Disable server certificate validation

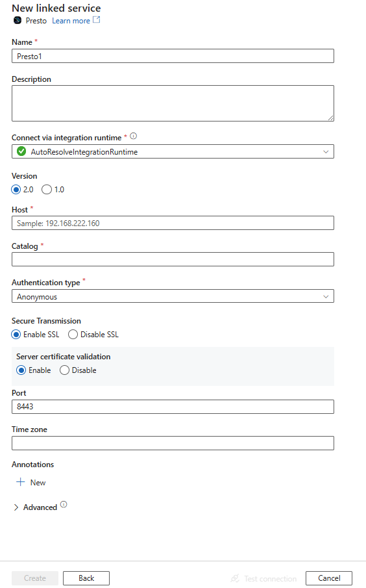coord(64,370)
